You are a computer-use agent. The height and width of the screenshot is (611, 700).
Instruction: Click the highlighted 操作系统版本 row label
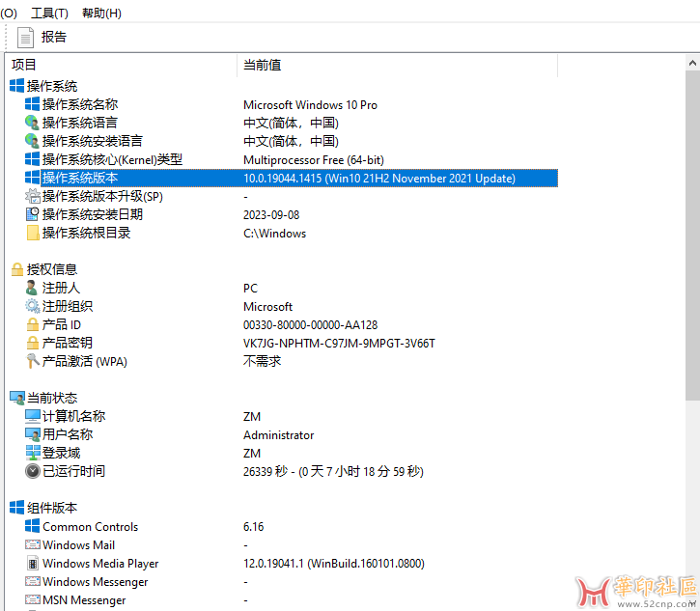(80, 178)
